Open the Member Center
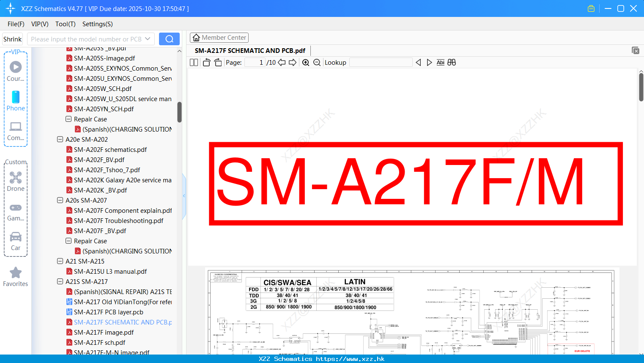The width and height of the screenshot is (644, 363). (219, 38)
